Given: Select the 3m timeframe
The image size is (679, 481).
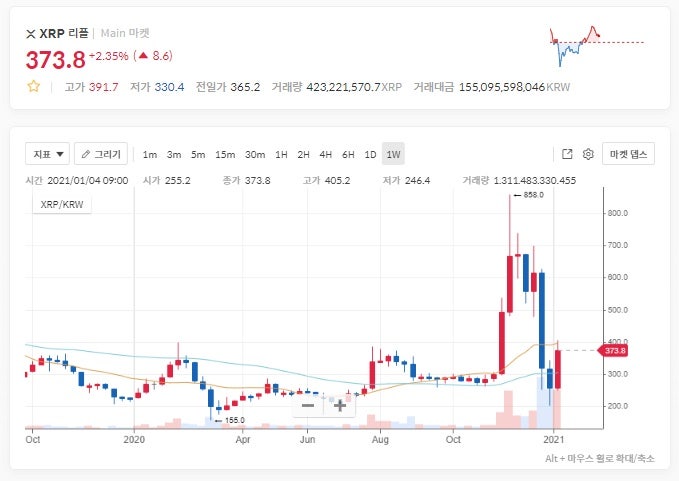Looking at the screenshot, I should pyautogui.click(x=174, y=155).
